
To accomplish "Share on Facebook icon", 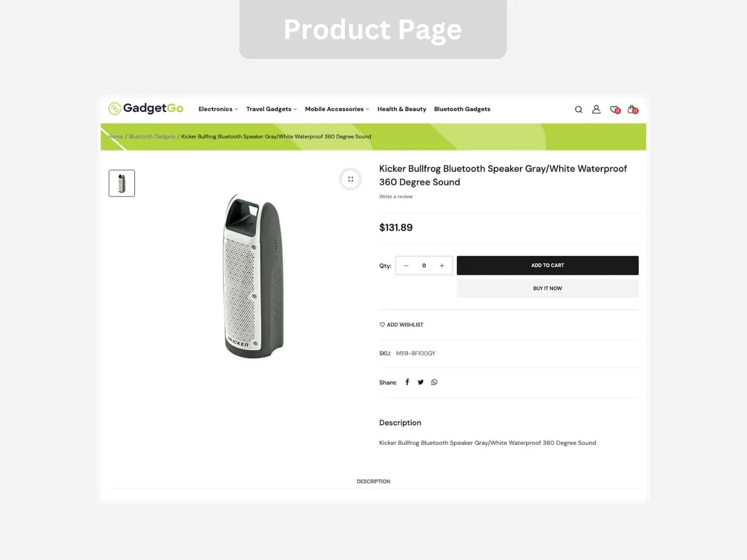I will (407, 382).
